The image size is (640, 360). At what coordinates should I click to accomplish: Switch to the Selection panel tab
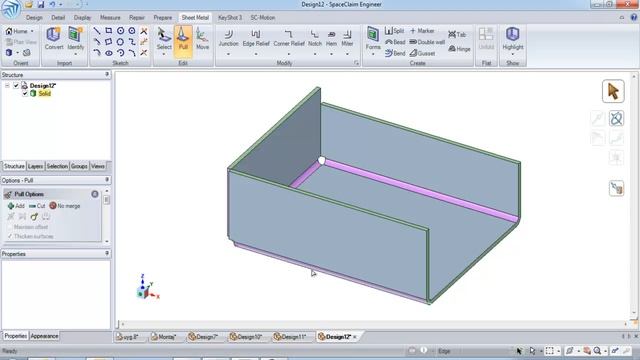57,166
